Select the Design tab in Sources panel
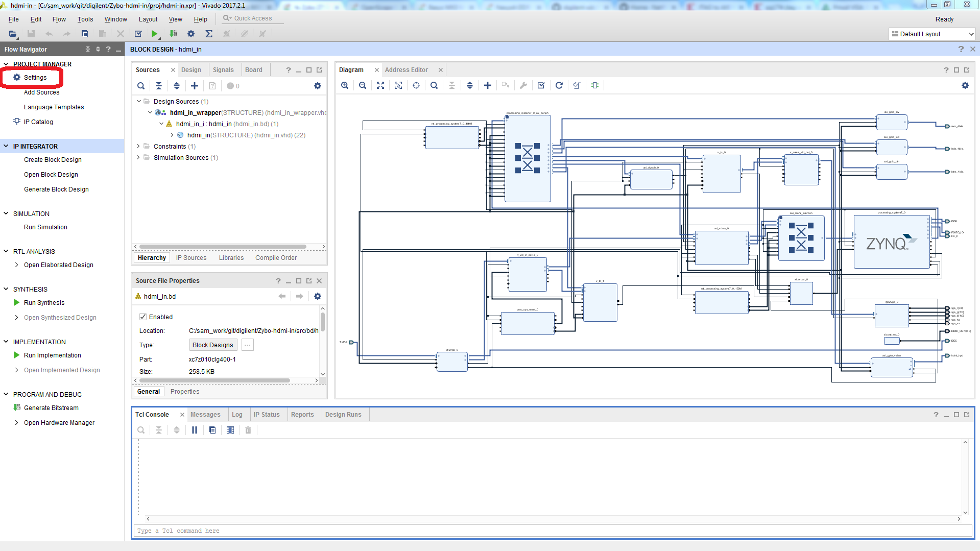The width and height of the screenshot is (980, 551). point(191,70)
